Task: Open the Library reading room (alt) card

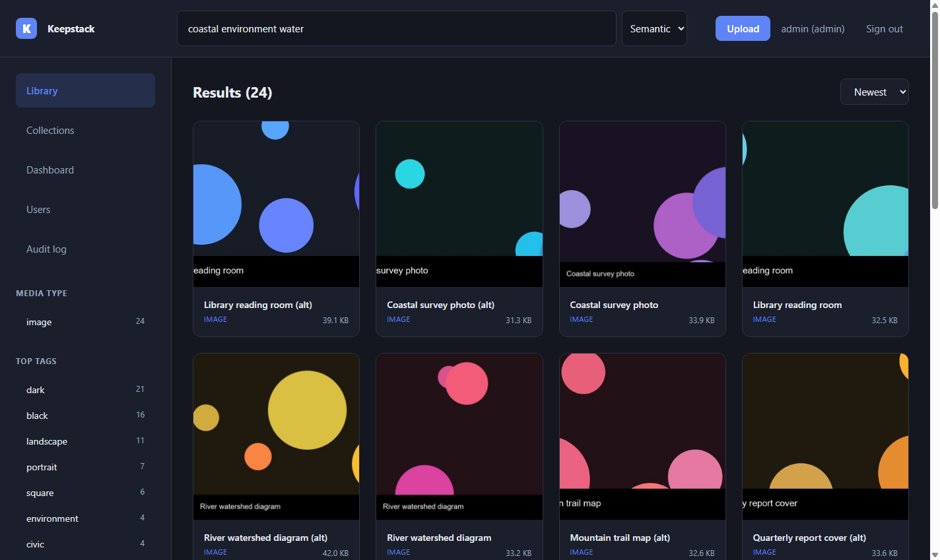Action: pos(276,229)
